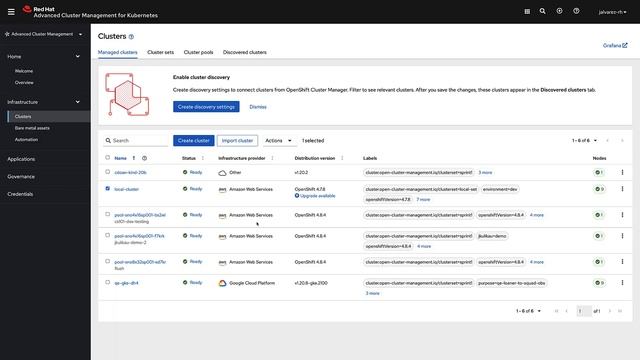Switch to the Cluster pools tab

(198, 52)
